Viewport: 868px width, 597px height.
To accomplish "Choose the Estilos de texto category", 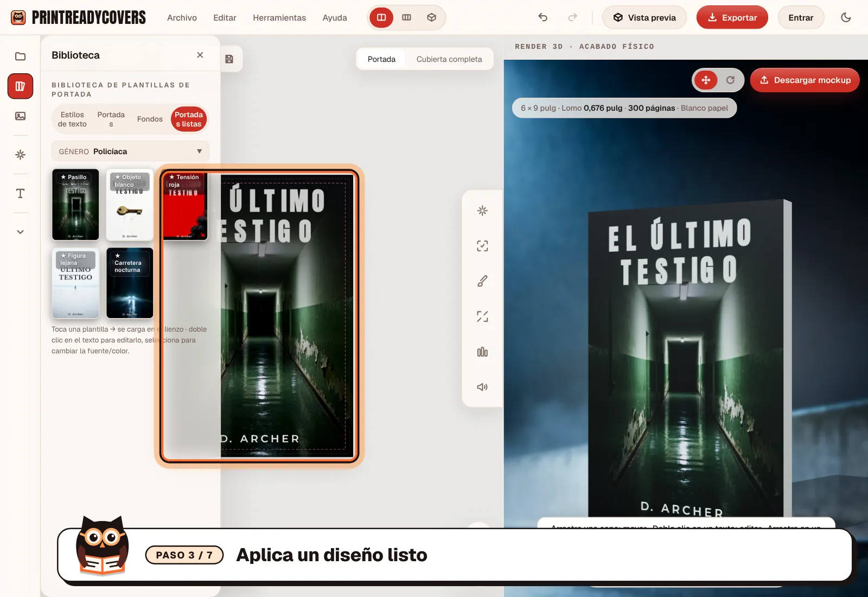I will pyautogui.click(x=72, y=119).
